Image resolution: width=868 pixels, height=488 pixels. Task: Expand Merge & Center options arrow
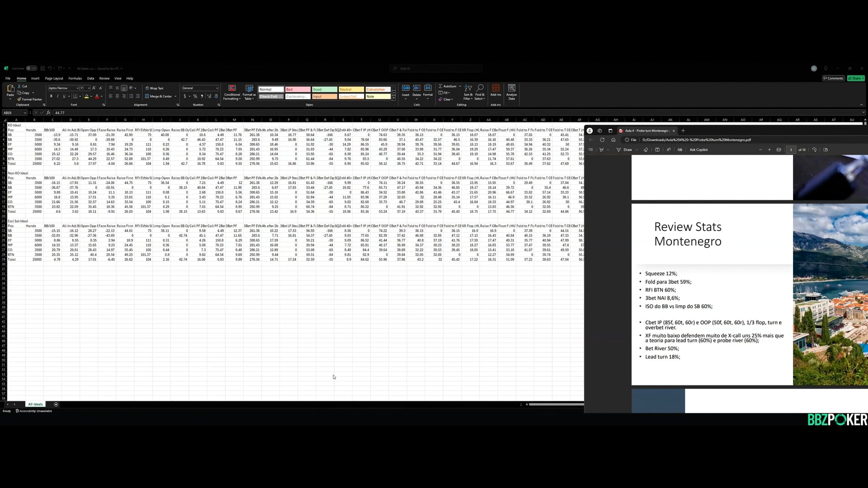point(175,97)
